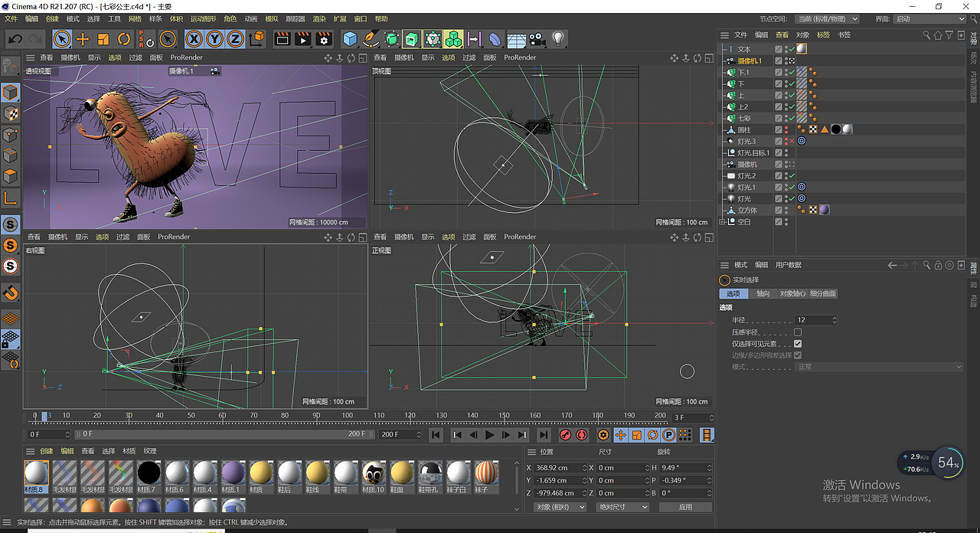Open 用户数据 in attribute manager
980x533 pixels.
point(789,265)
